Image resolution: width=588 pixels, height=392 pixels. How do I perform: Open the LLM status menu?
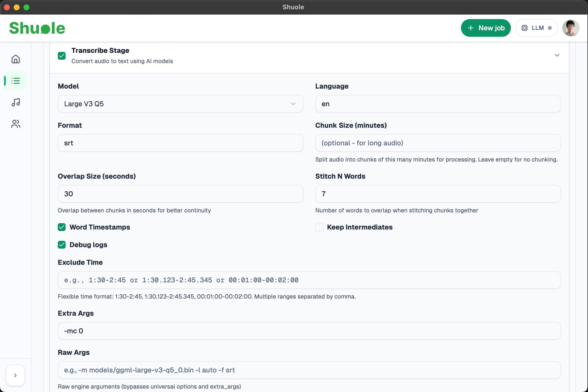[536, 28]
